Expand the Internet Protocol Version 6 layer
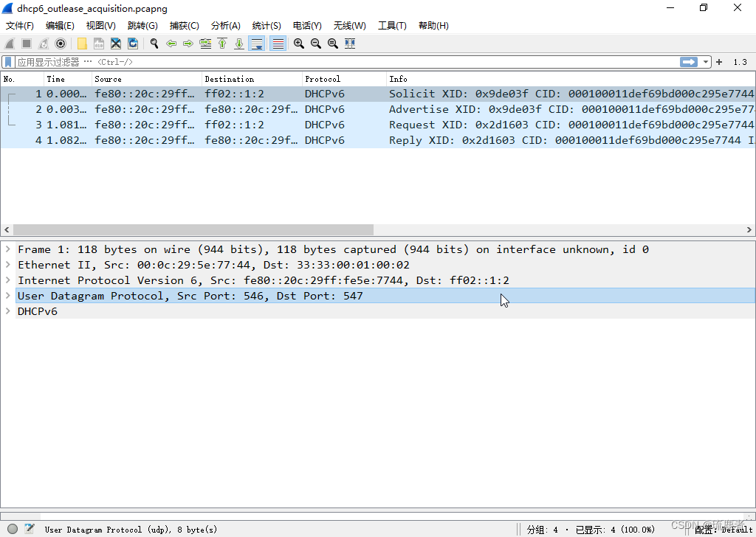 [x=8, y=280]
